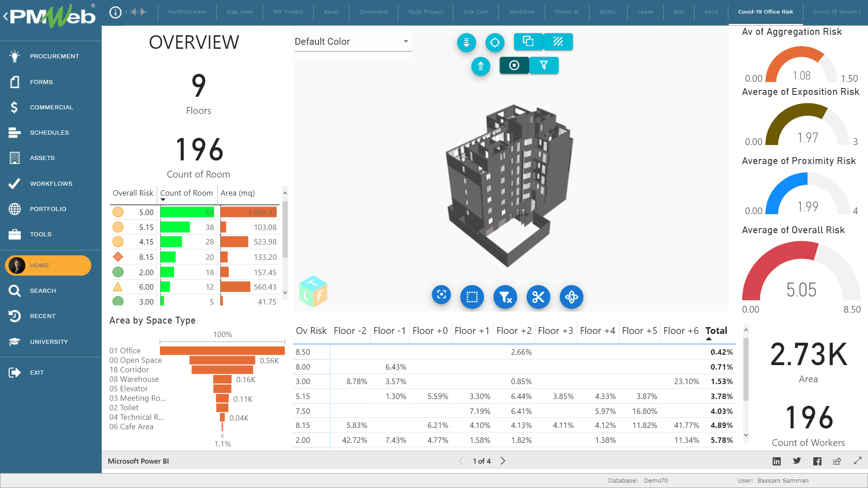The width and height of the screenshot is (868, 488).
Task: Click the next page arrow in Power BI footer
Action: [x=503, y=461]
